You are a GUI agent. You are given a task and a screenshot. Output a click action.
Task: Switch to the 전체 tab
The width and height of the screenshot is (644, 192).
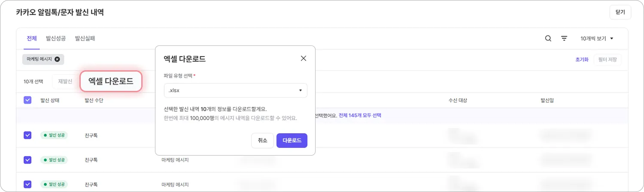[x=32, y=39]
